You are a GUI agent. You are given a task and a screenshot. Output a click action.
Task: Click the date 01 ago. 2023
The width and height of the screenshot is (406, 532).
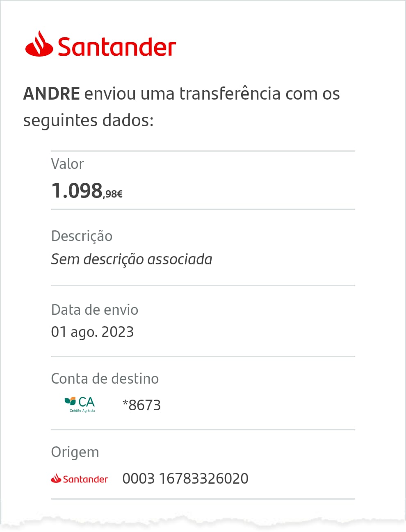pos(92,332)
